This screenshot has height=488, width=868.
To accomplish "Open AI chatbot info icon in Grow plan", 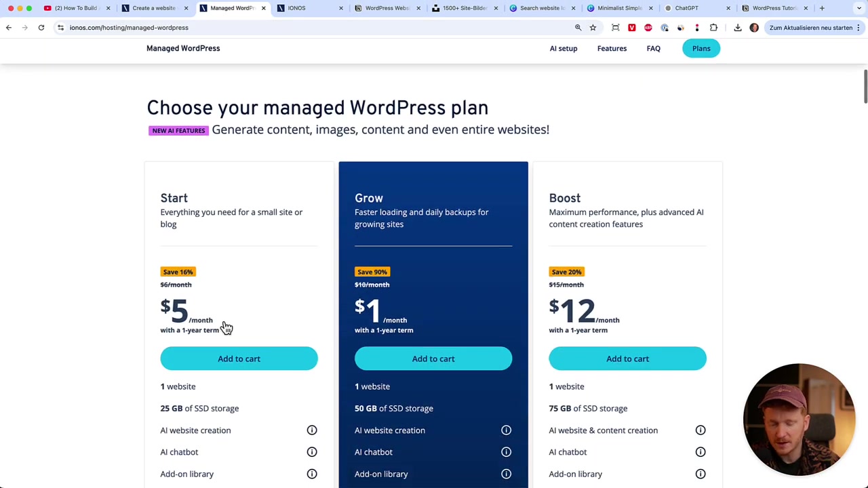I will click(506, 452).
